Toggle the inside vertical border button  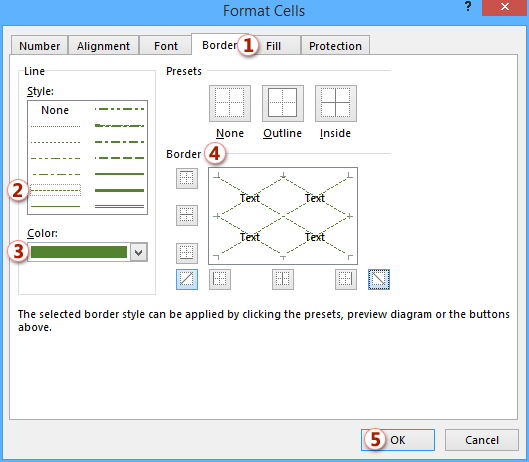[283, 279]
